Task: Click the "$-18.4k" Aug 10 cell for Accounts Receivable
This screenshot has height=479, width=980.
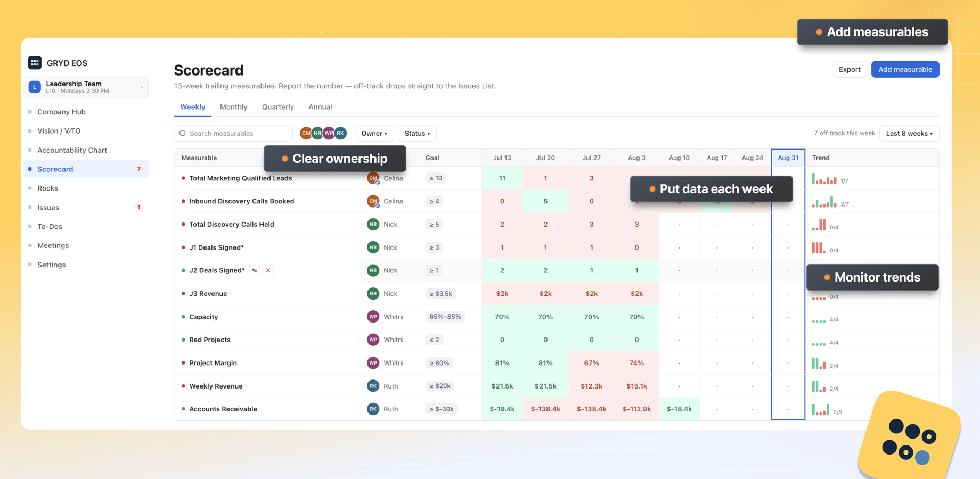Action: tap(679, 409)
